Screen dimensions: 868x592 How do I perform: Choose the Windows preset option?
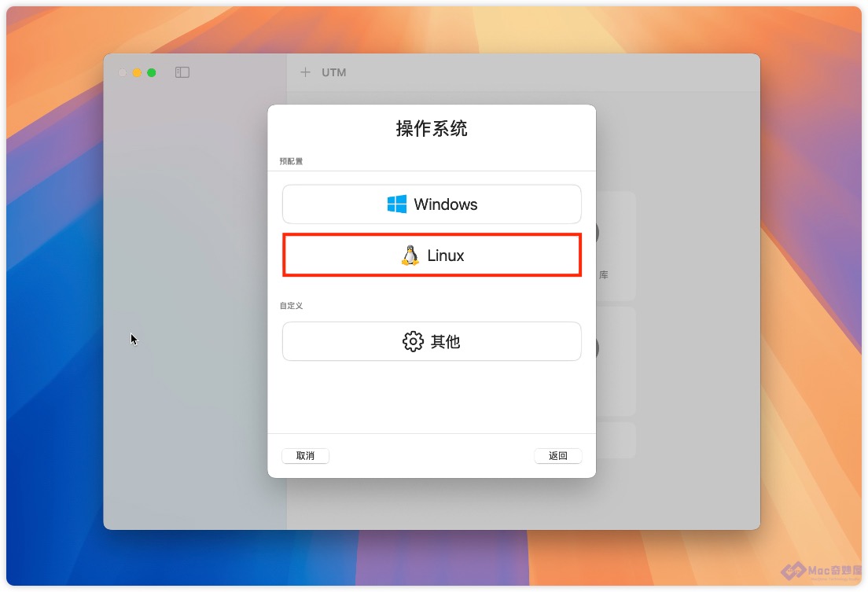click(x=432, y=204)
